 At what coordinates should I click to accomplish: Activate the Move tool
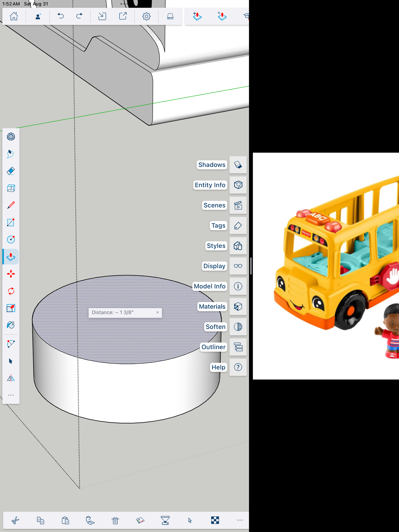(x=11, y=274)
